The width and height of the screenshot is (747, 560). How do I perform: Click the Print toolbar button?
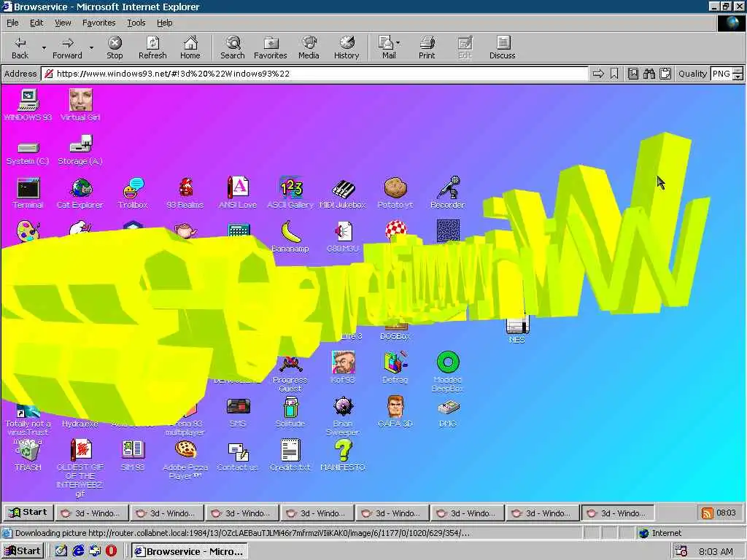[427, 47]
